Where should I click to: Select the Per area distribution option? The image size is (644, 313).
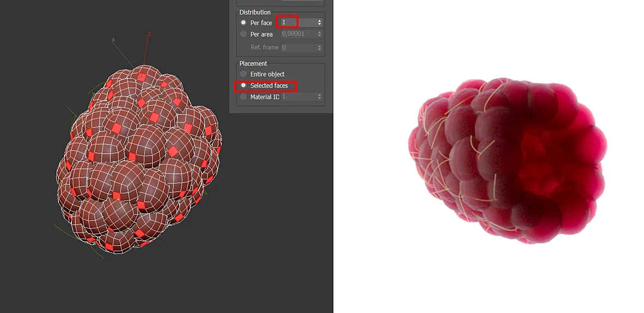243,34
